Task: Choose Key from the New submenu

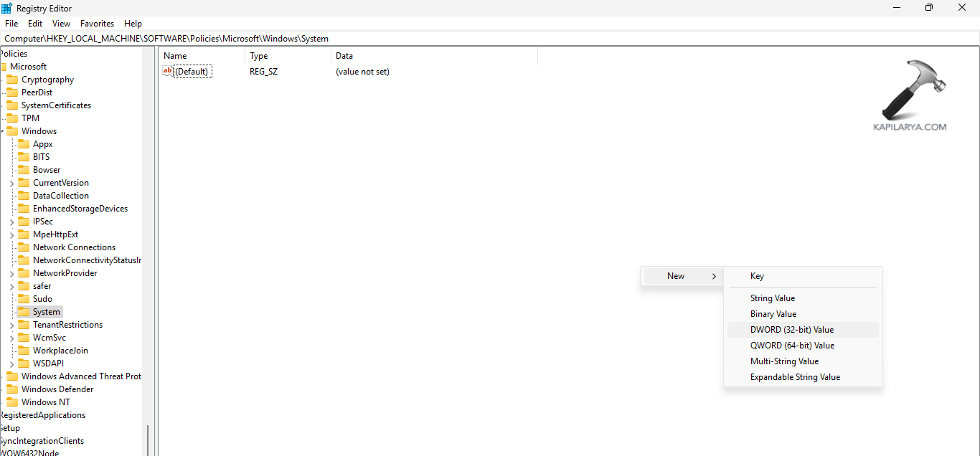Action: point(803,276)
